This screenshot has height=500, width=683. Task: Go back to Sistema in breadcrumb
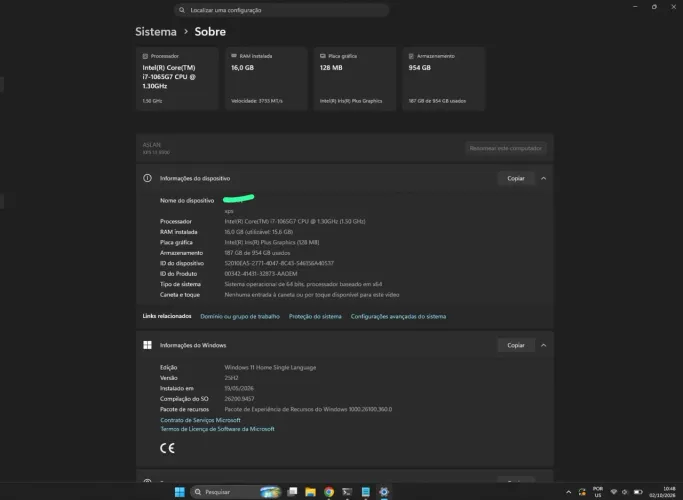click(156, 32)
